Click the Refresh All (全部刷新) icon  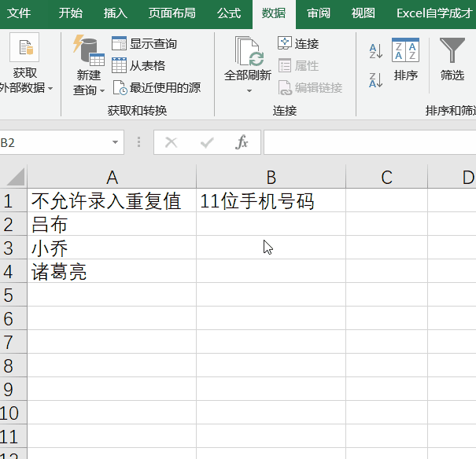(248, 52)
